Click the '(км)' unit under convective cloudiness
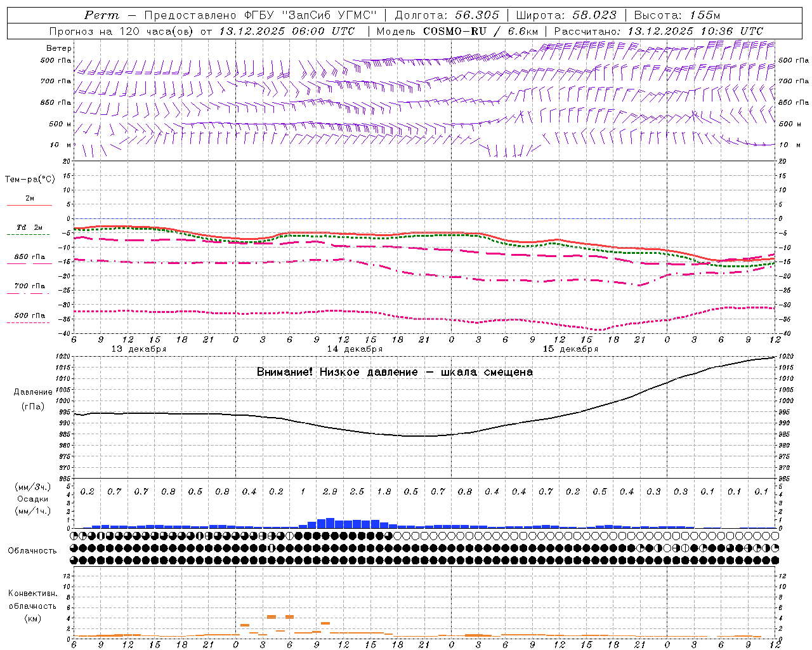Screen dimensions: 812x650 coord(32,618)
